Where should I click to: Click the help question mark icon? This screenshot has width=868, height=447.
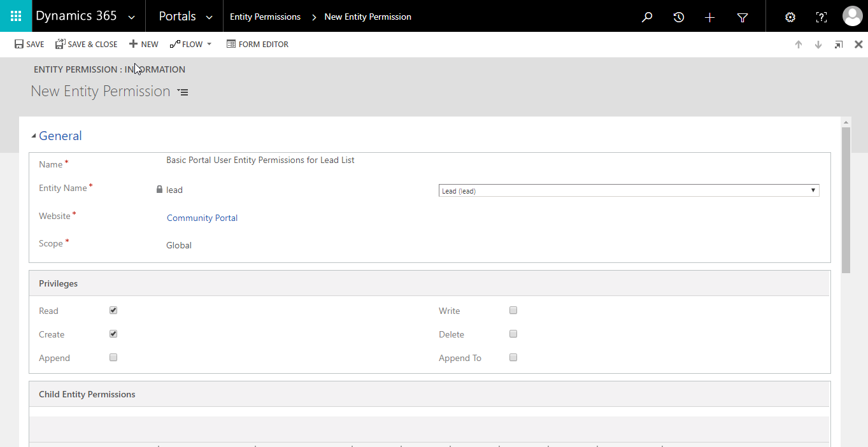click(x=822, y=17)
